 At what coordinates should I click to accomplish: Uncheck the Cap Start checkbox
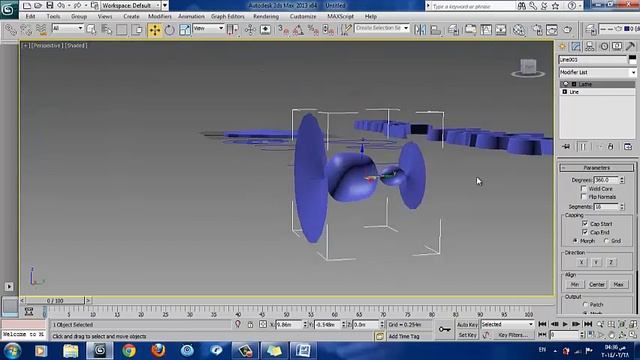(x=585, y=223)
